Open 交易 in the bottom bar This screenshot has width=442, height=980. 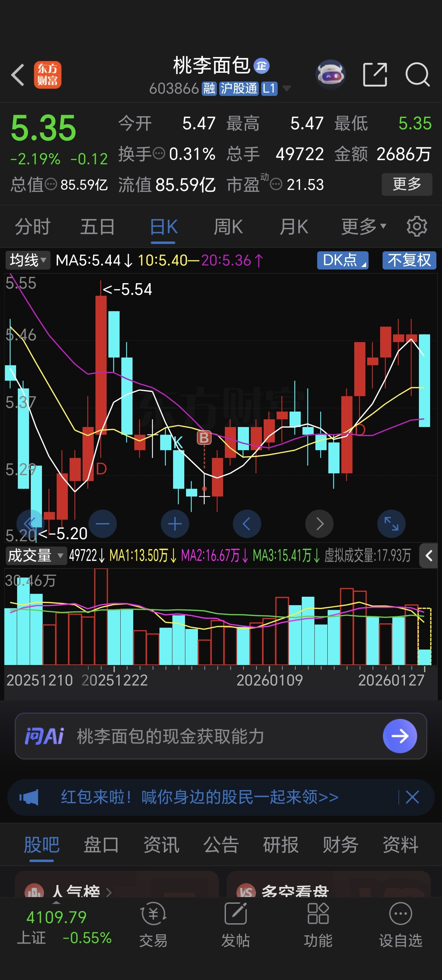point(153,925)
